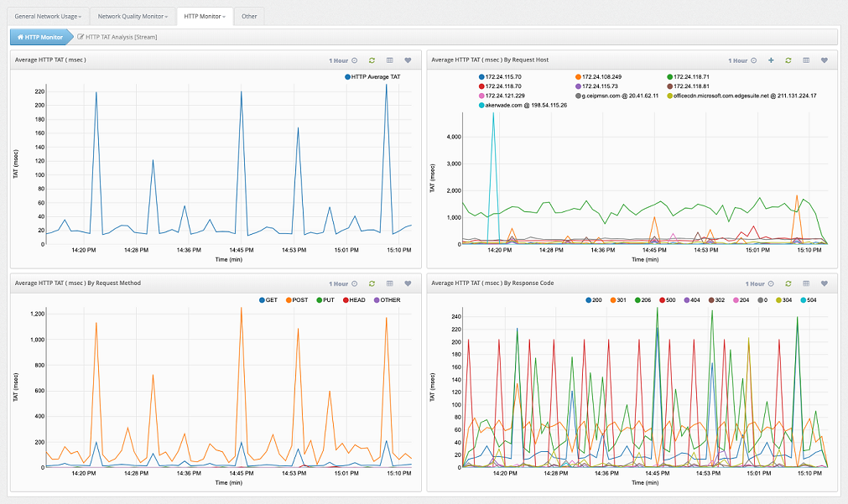The height and width of the screenshot is (504, 848).
Task: Open the Network Quality Monitor dropdown
Action: (132, 16)
